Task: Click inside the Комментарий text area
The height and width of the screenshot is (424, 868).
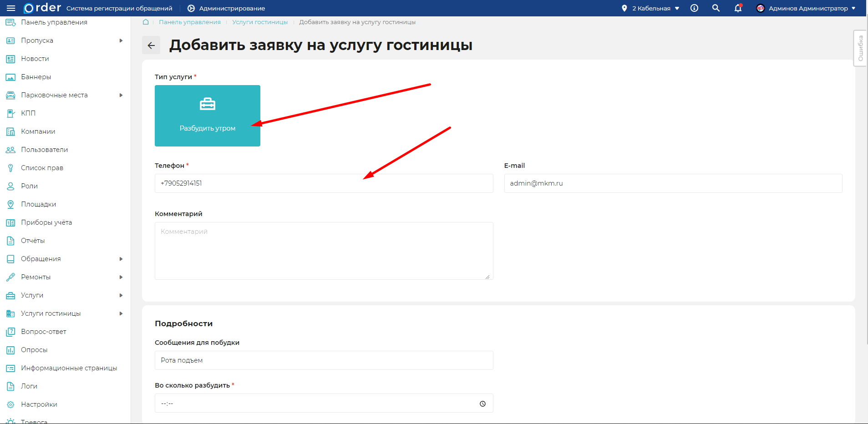Action: click(323, 250)
